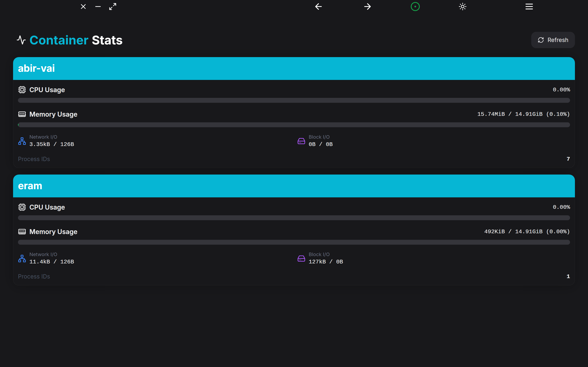Screen dimensions: 588x367
Task: Expand the window with fullscreen arrows icon
Action: point(113,7)
